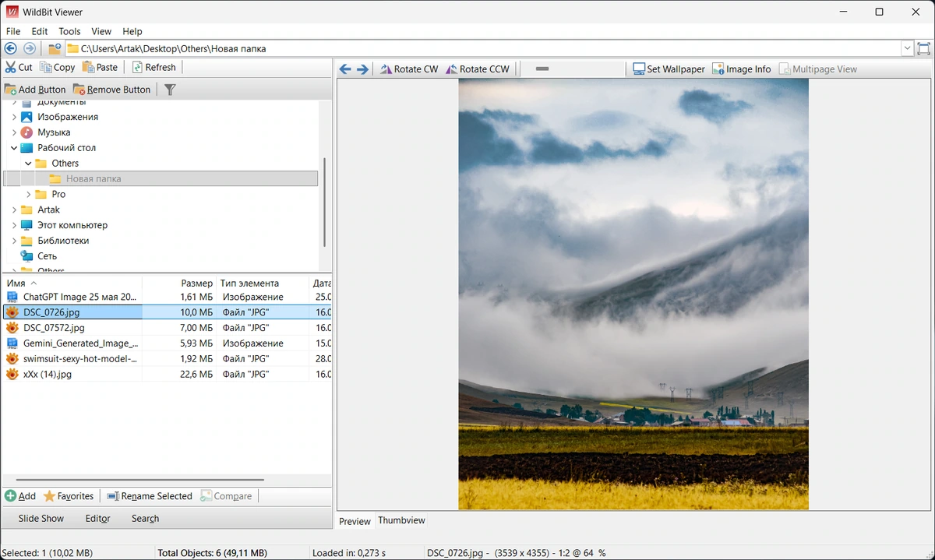Click the PNG icon of Gemini_Generated_Image
The image size is (935, 560).
pyautogui.click(x=12, y=343)
